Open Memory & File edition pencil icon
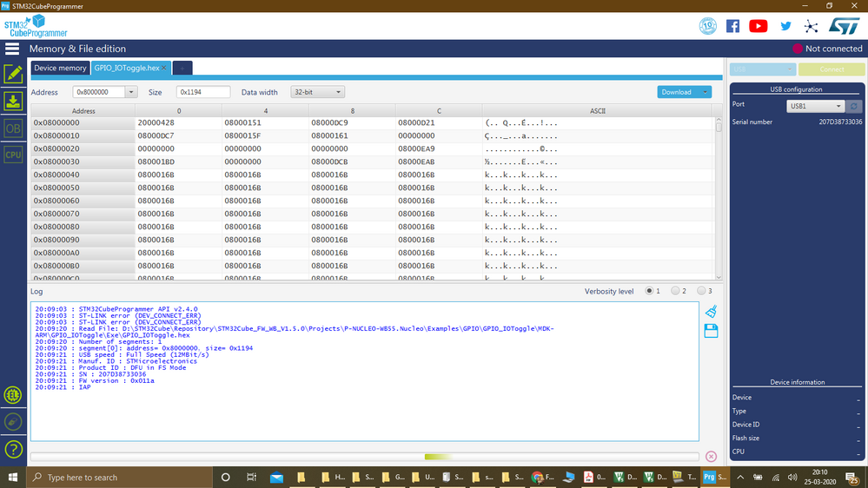The width and height of the screenshot is (868, 488). (x=13, y=74)
